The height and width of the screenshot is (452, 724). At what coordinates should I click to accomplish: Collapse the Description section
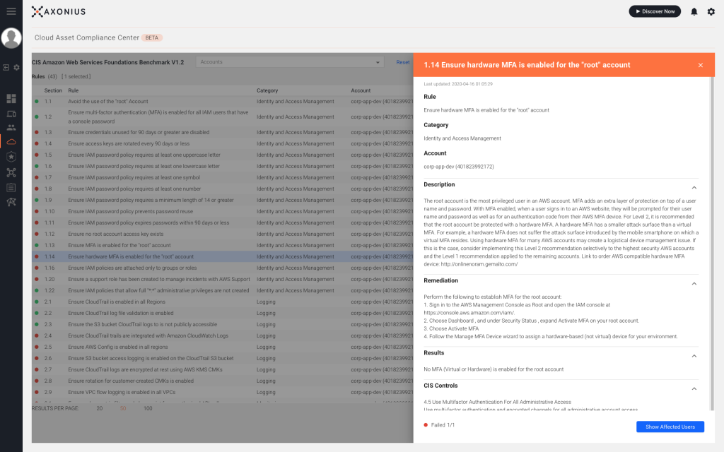click(x=694, y=187)
